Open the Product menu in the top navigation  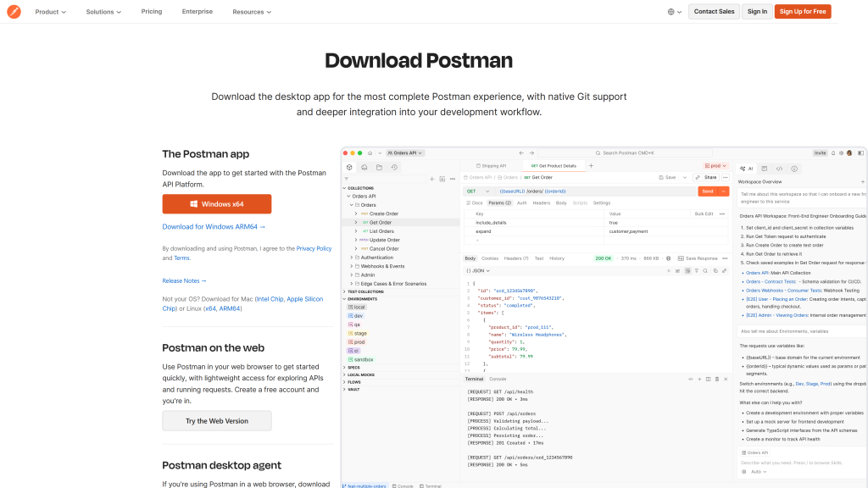tap(50, 12)
